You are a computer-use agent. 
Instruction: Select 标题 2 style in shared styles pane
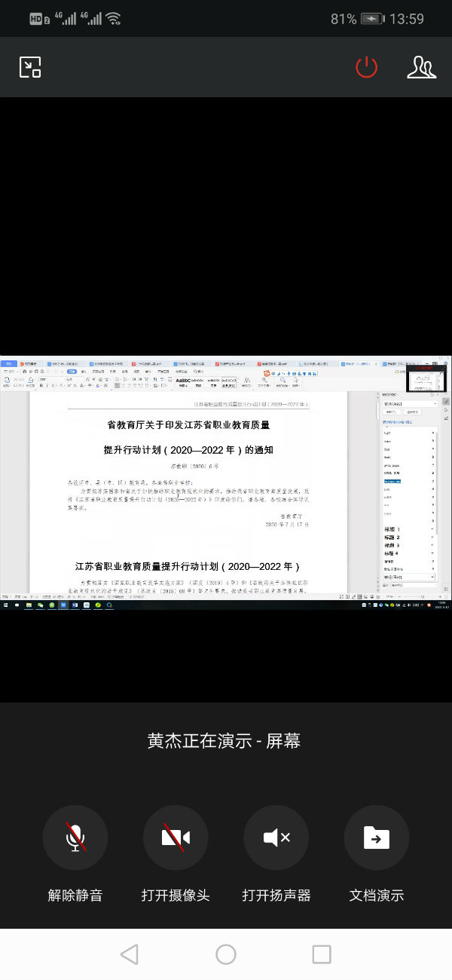tap(393, 537)
